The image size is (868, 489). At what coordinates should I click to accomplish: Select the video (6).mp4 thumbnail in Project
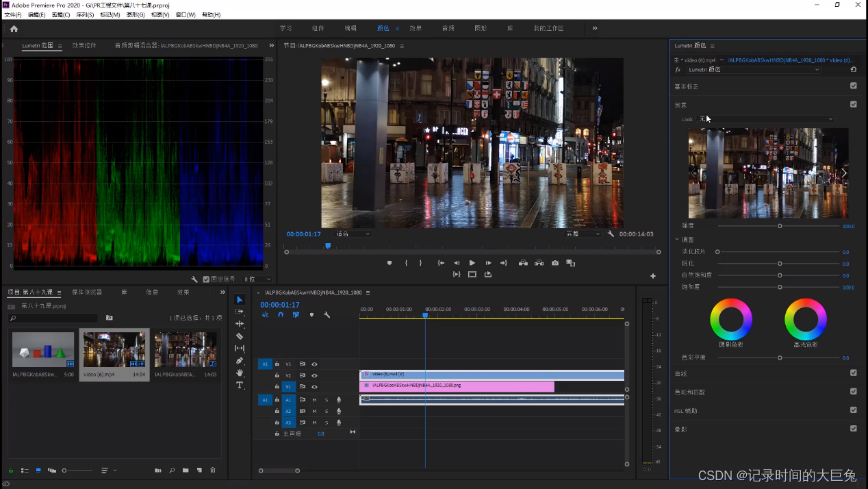coord(114,350)
